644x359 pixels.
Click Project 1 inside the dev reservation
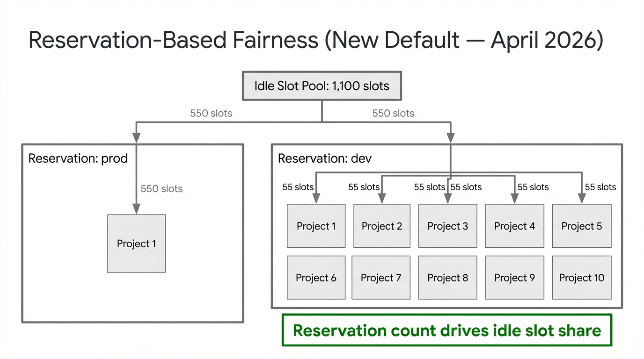pos(316,226)
